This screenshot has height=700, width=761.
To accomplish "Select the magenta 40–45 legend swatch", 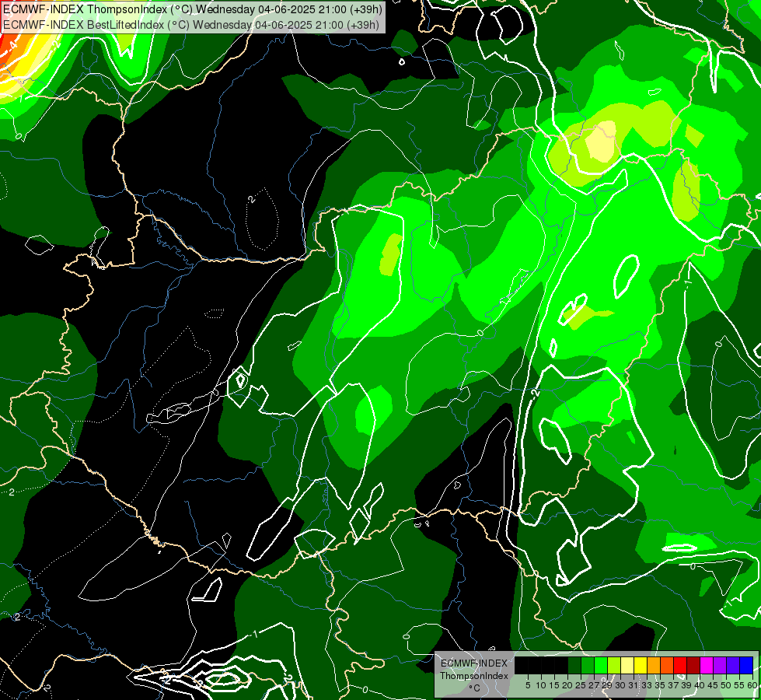I will click(x=707, y=665).
